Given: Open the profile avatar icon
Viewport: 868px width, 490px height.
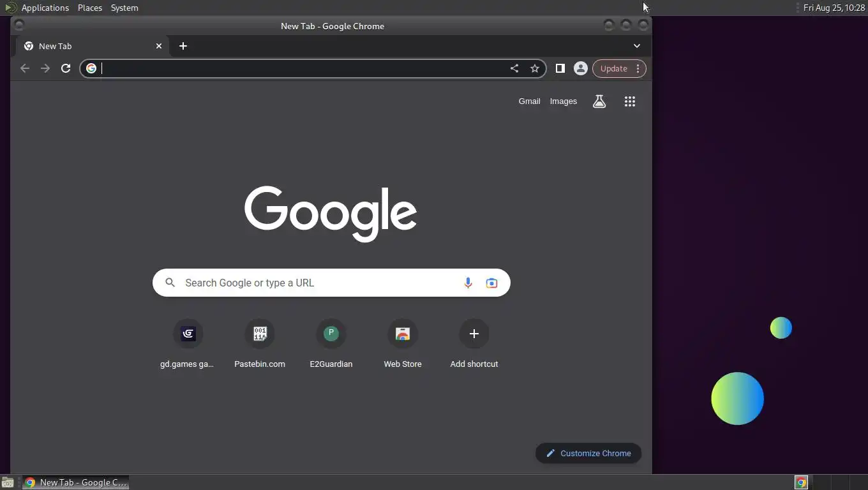Looking at the screenshot, I should pyautogui.click(x=581, y=68).
